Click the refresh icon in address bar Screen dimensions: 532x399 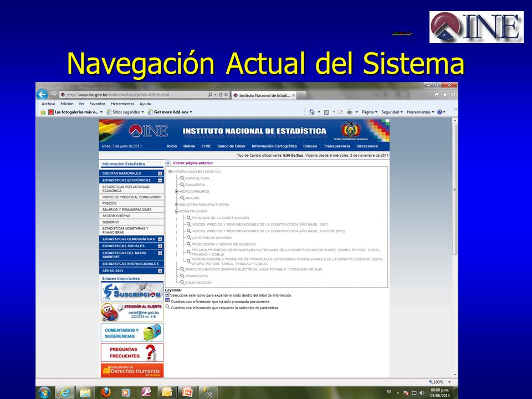[221, 95]
